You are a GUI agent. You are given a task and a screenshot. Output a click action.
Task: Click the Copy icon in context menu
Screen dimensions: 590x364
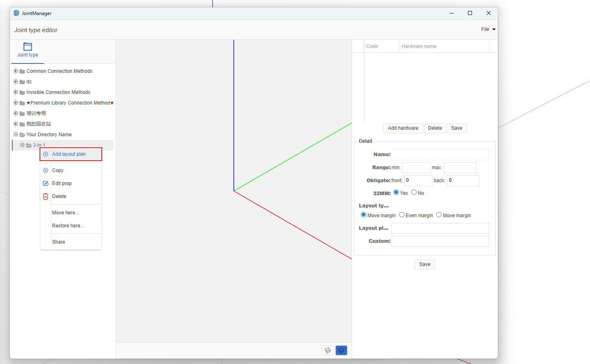point(46,170)
